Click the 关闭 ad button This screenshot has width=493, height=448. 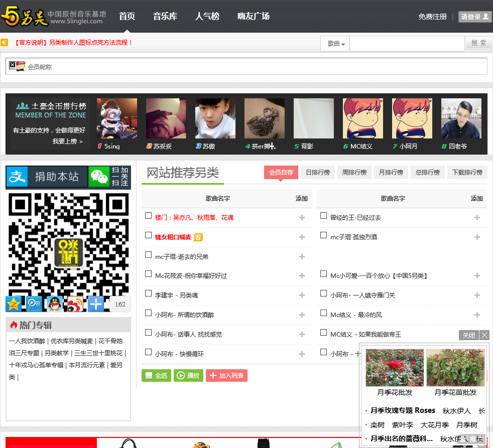click(x=468, y=335)
